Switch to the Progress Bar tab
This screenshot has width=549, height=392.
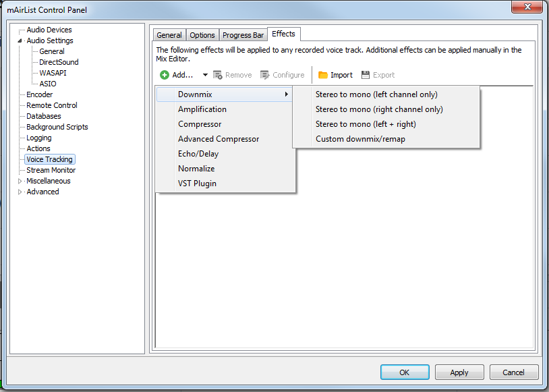point(243,35)
